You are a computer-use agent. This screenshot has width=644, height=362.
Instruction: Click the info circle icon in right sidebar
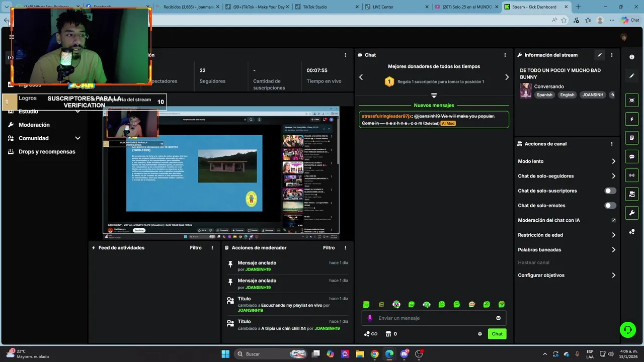[632, 57]
